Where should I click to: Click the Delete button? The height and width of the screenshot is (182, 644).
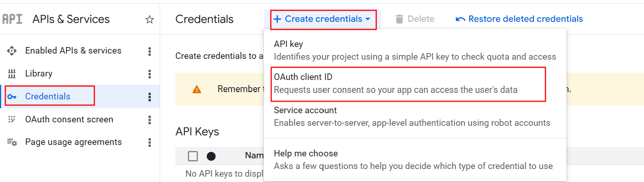(415, 19)
